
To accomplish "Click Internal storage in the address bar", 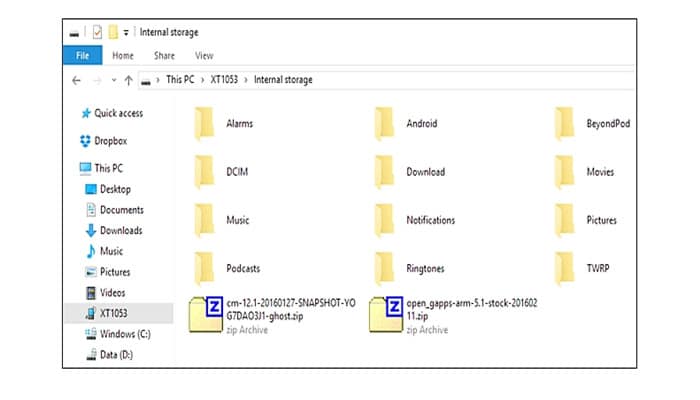I will [x=283, y=80].
